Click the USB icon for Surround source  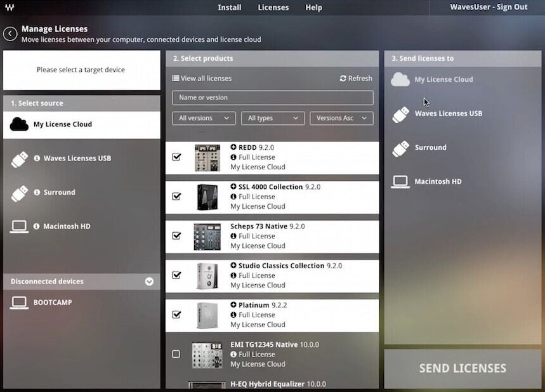(x=19, y=193)
